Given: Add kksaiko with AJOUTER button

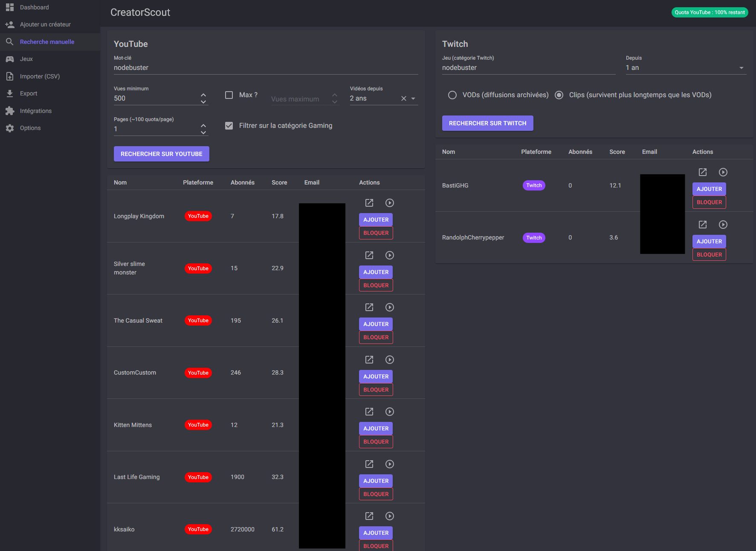Looking at the screenshot, I should (376, 533).
